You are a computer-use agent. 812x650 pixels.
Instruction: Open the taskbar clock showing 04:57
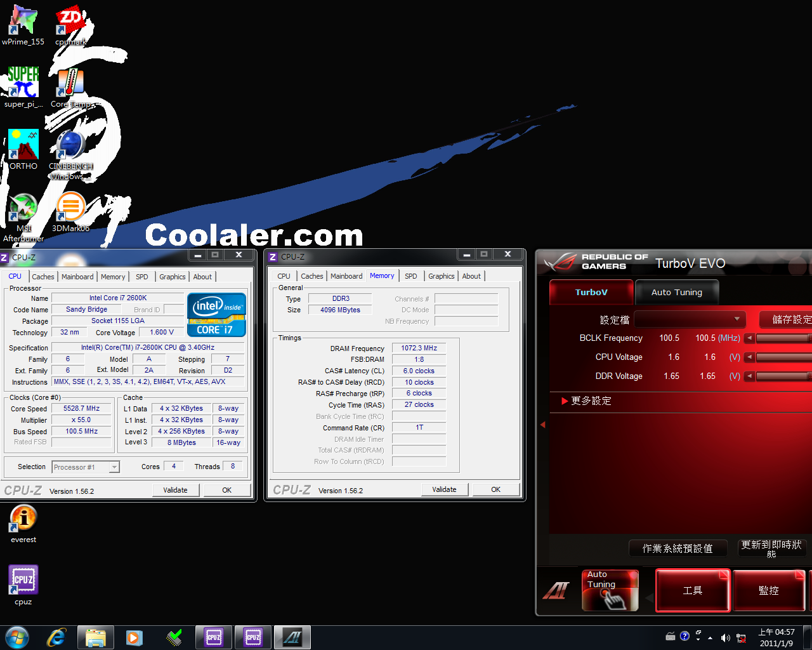tap(776, 637)
